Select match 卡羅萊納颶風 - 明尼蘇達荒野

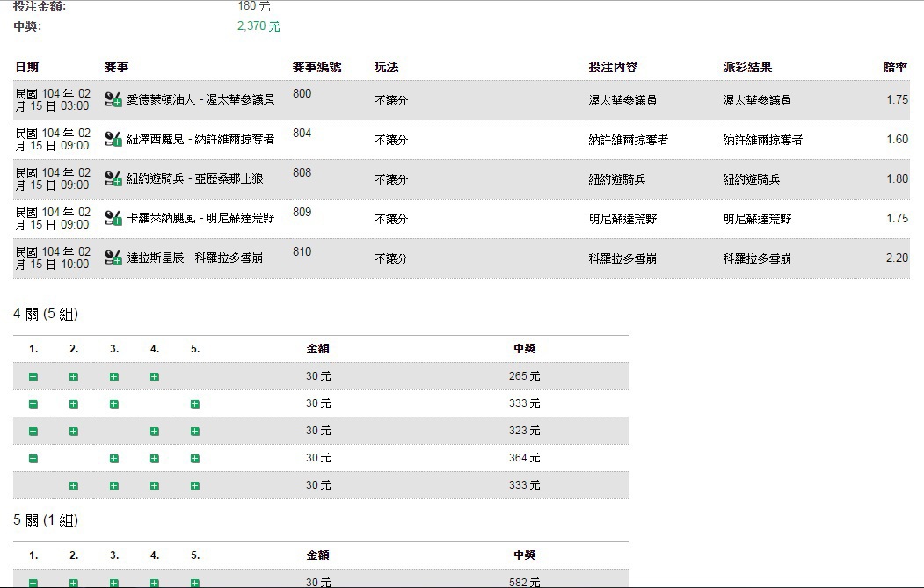[x=200, y=218]
